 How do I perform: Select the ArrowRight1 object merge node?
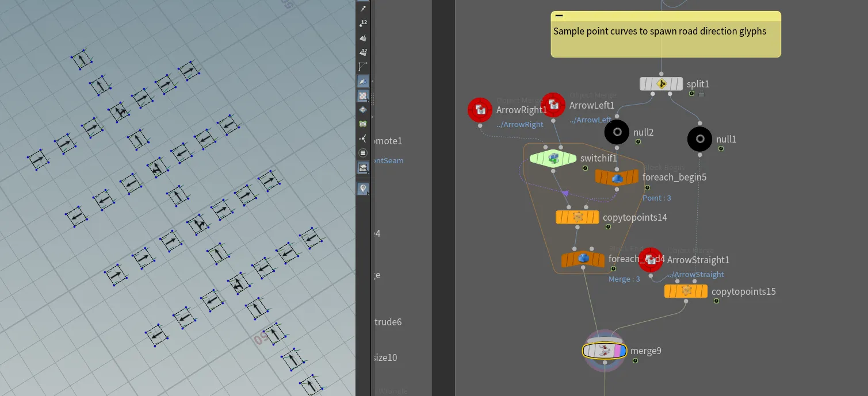[480, 110]
